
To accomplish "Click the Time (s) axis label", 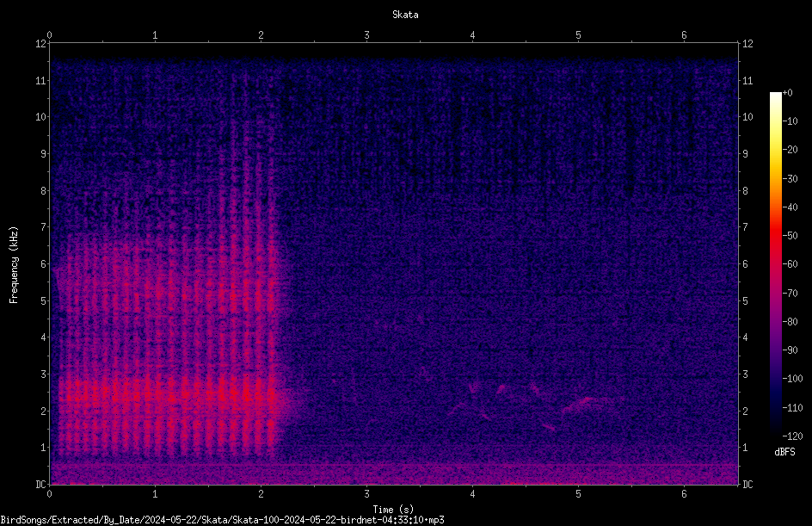I will point(393,510).
